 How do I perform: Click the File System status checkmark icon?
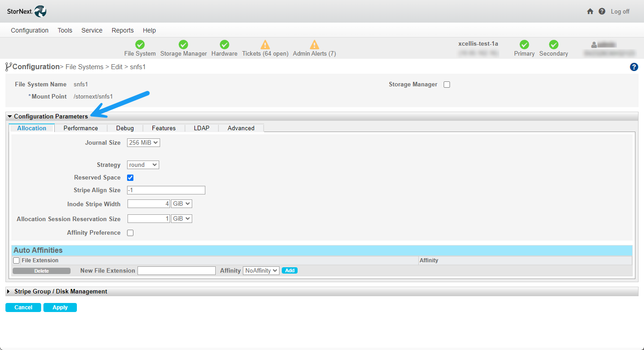140,45
